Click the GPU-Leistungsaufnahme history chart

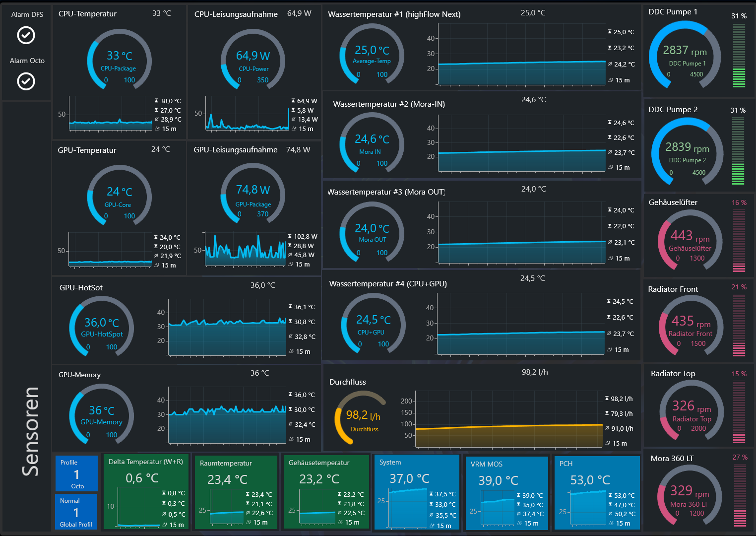(x=246, y=250)
